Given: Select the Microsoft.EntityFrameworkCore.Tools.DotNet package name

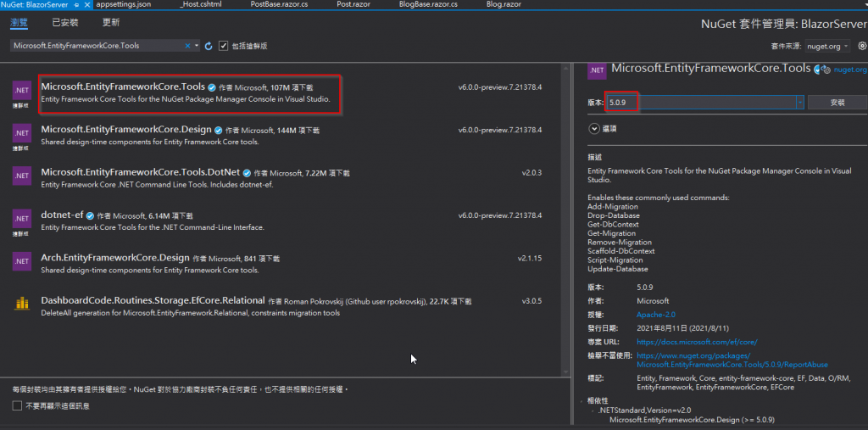Looking at the screenshot, I should point(141,172).
